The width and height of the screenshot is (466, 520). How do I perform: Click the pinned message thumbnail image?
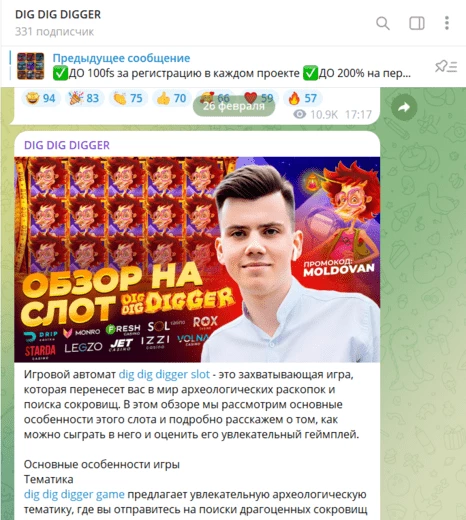[30, 66]
